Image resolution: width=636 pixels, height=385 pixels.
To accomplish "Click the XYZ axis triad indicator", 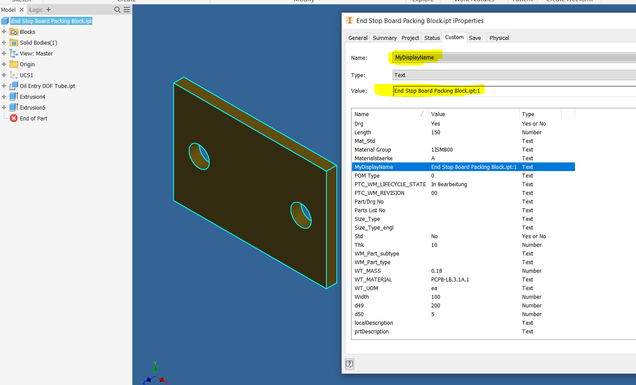I will 155,374.
